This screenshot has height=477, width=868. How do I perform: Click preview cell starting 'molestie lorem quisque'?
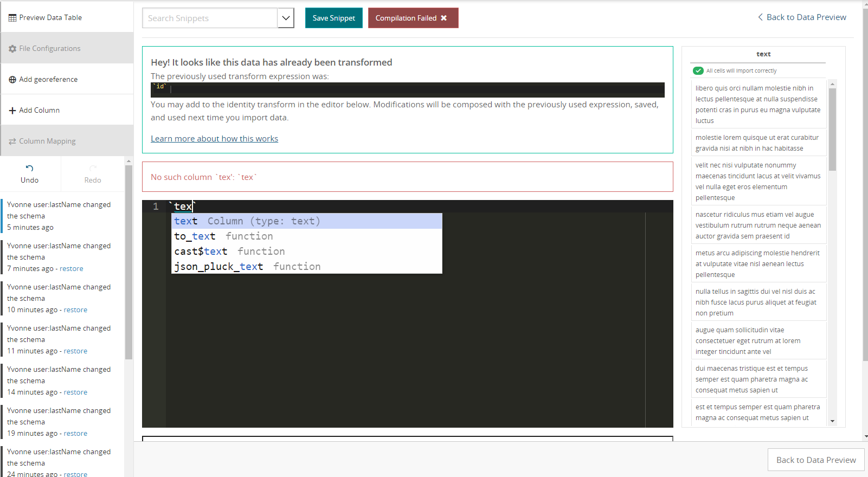[x=758, y=143]
